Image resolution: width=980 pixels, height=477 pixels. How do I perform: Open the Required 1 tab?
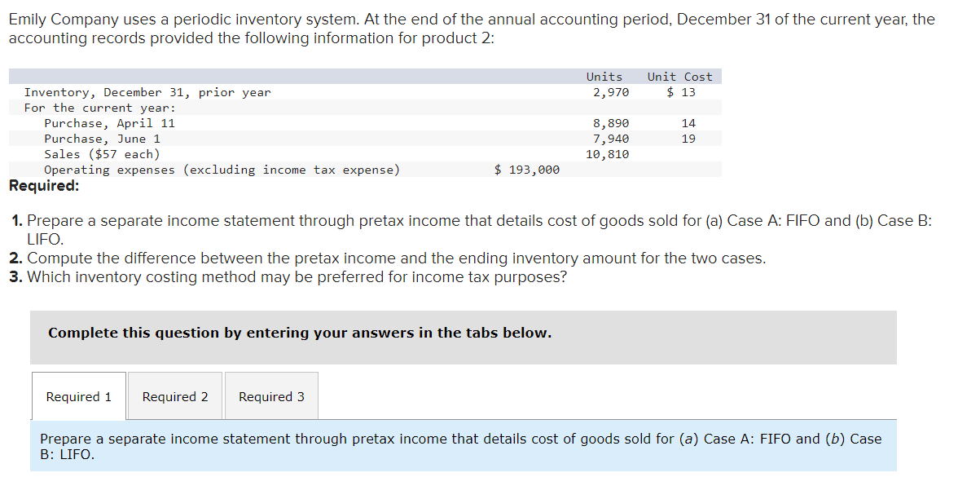point(79,397)
